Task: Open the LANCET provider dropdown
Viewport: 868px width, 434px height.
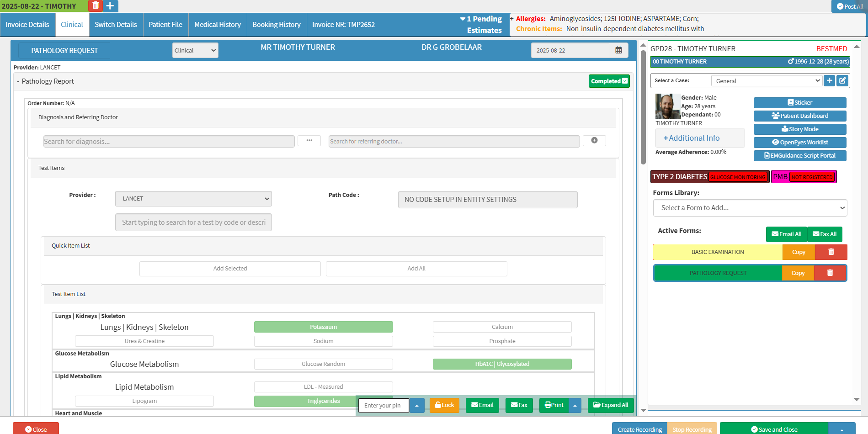Action: click(x=193, y=199)
